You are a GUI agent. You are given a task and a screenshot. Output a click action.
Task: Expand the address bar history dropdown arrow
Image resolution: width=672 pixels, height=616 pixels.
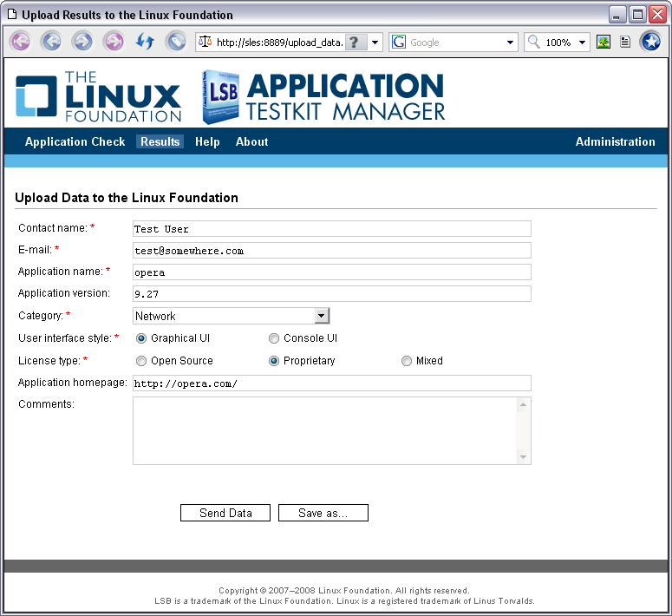(375, 43)
